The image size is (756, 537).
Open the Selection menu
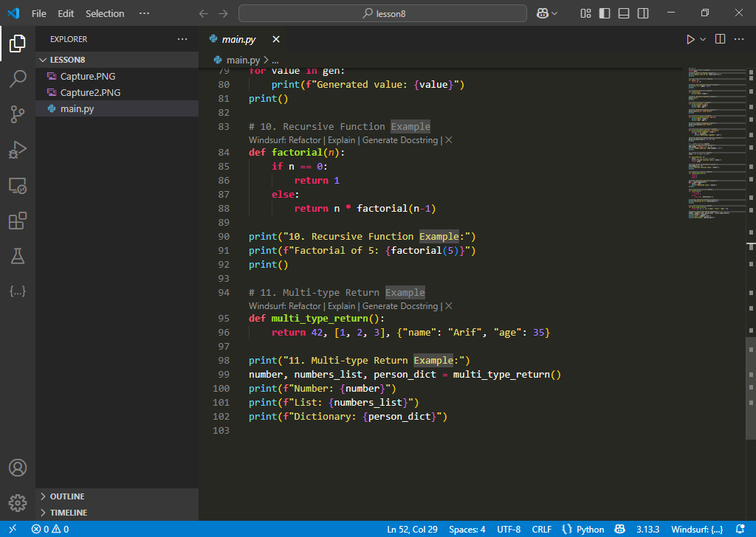point(105,13)
